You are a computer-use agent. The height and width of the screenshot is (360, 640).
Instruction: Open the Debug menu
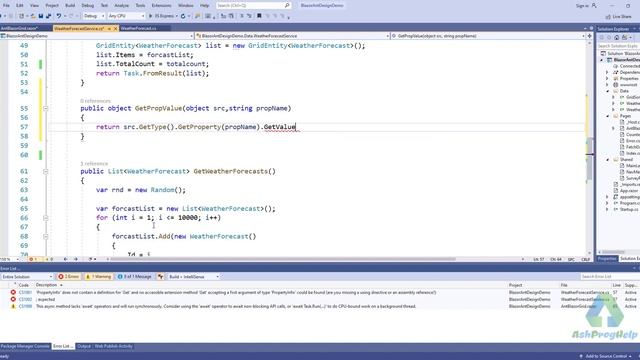tap(88, 6)
